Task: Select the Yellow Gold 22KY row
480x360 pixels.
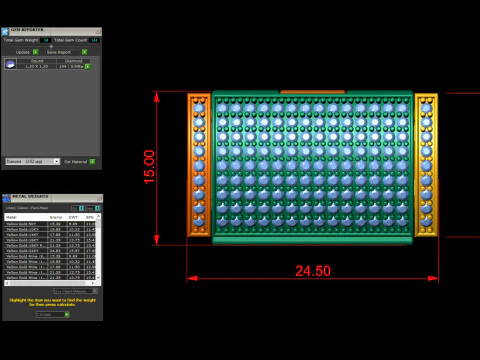Action: click(50, 251)
